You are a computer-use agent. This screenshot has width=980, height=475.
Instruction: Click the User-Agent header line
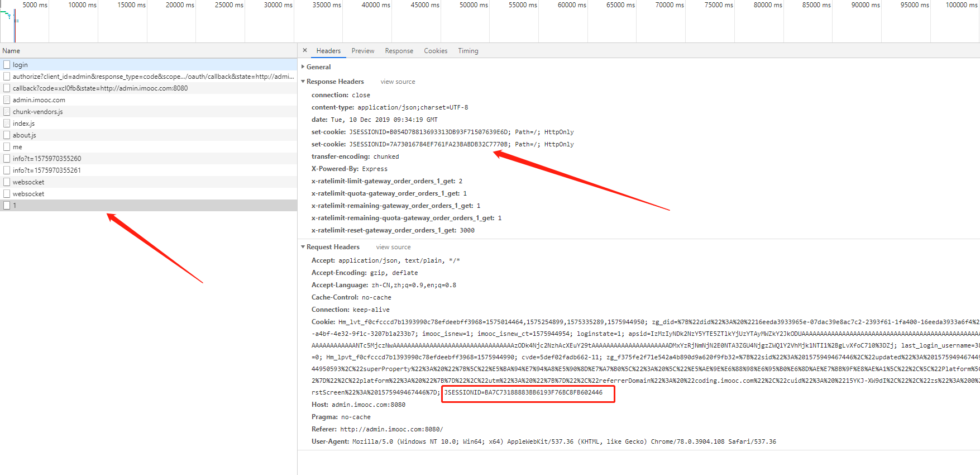(x=544, y=441)
